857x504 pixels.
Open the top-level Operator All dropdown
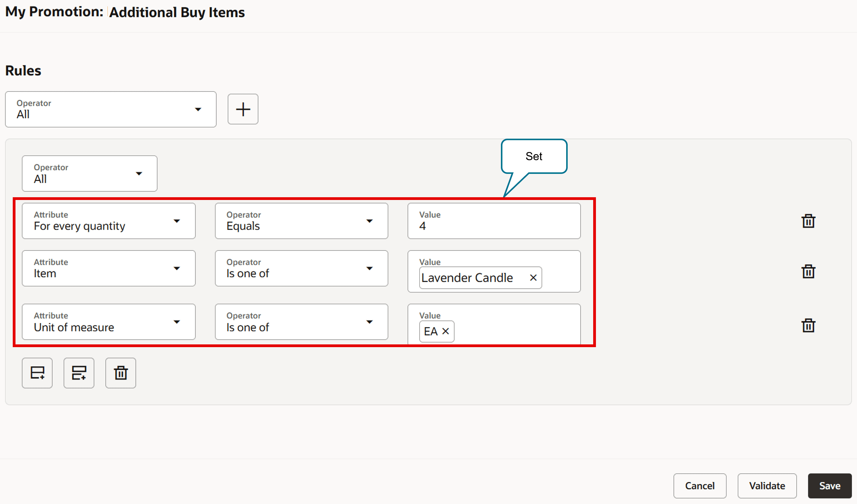[111, 109]
